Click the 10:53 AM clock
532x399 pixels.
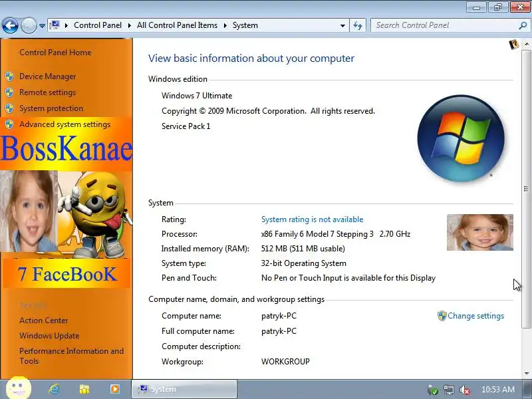[x=497, y=390]
